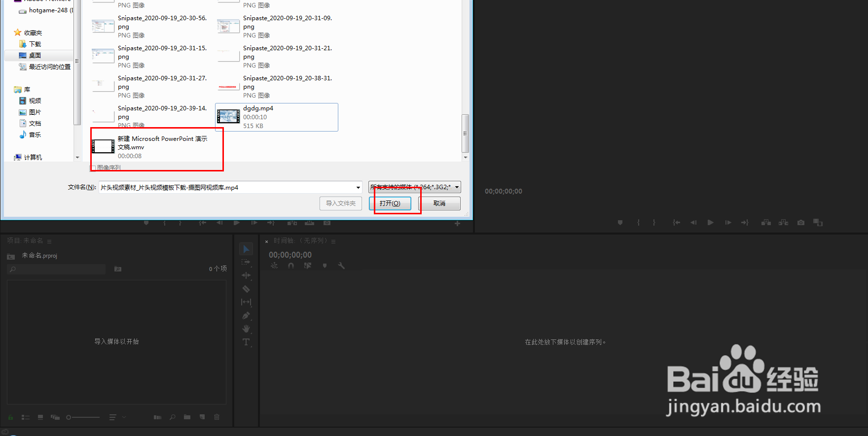Open the file type filter dropdown
868x436 pixels.
[414, 187]
